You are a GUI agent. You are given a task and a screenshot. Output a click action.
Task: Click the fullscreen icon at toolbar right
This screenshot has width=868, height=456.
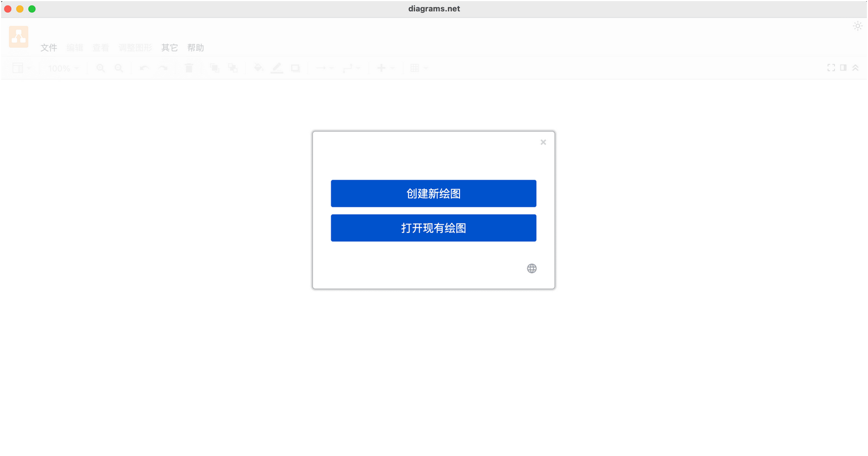(x=831, y=68)
